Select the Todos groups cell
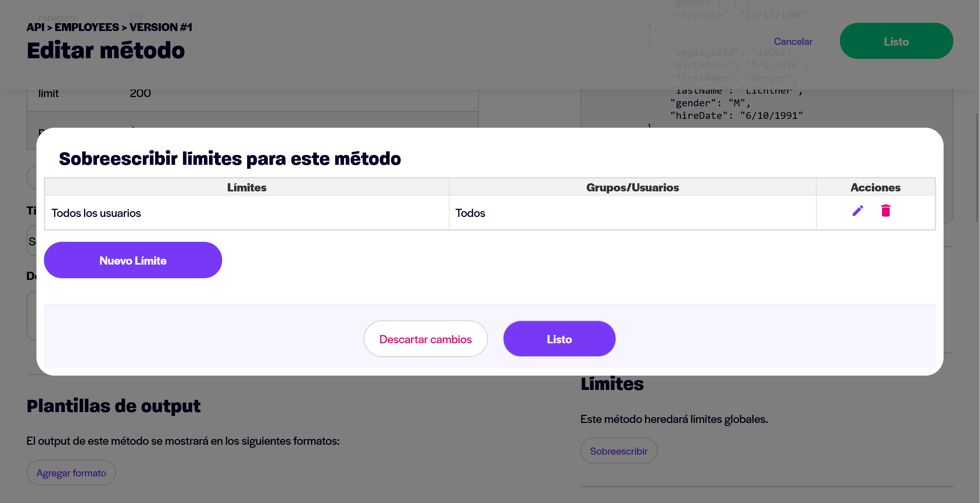Image resolution: width=980 pixels, height=503 pixels. 633,213
